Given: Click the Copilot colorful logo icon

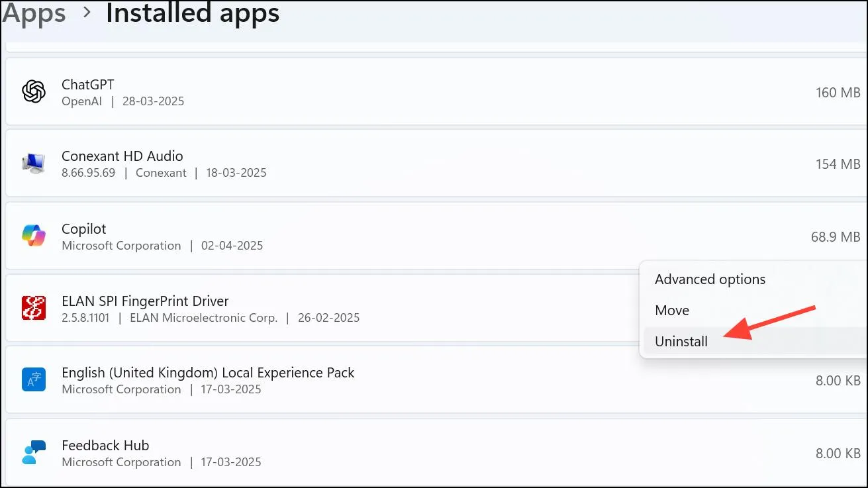Looking at the screenshot, I should click(x=33, y=236).
